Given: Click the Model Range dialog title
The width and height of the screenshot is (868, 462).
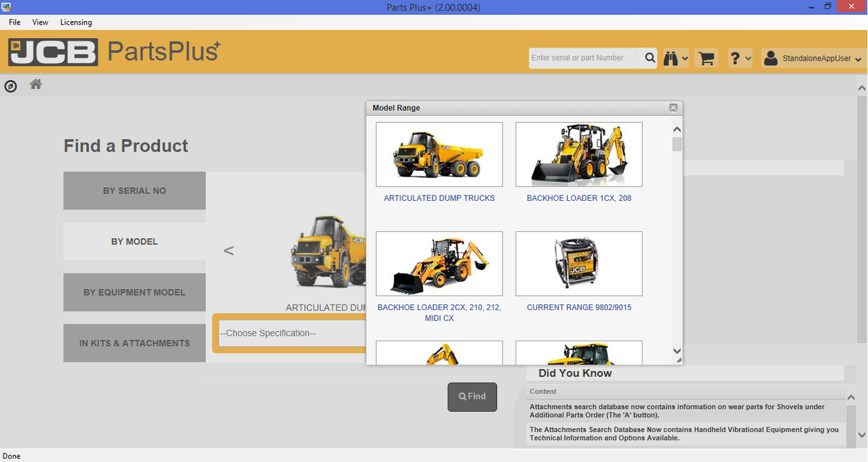Looking at the screenshot, I should pyautogui.click(x=396, y=108).
